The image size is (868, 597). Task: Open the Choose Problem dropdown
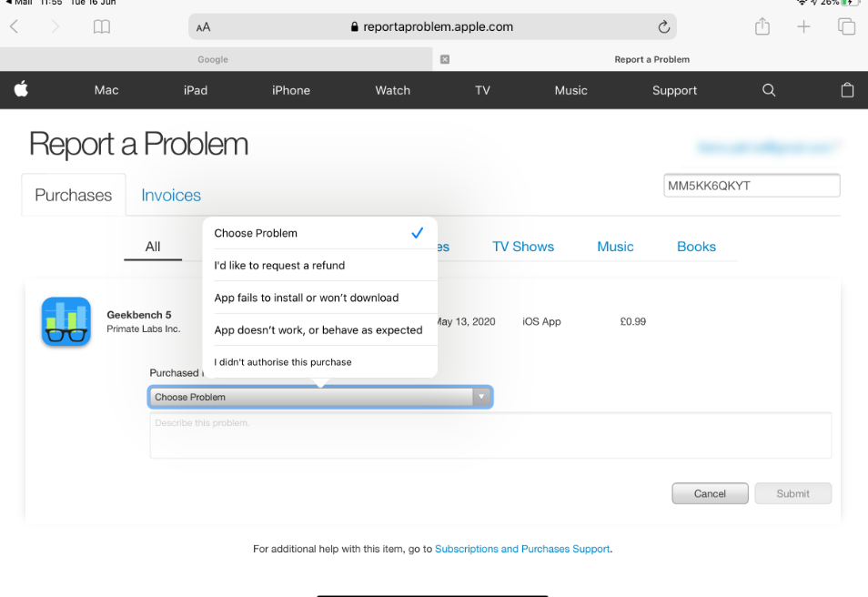[x=320, y=397]
